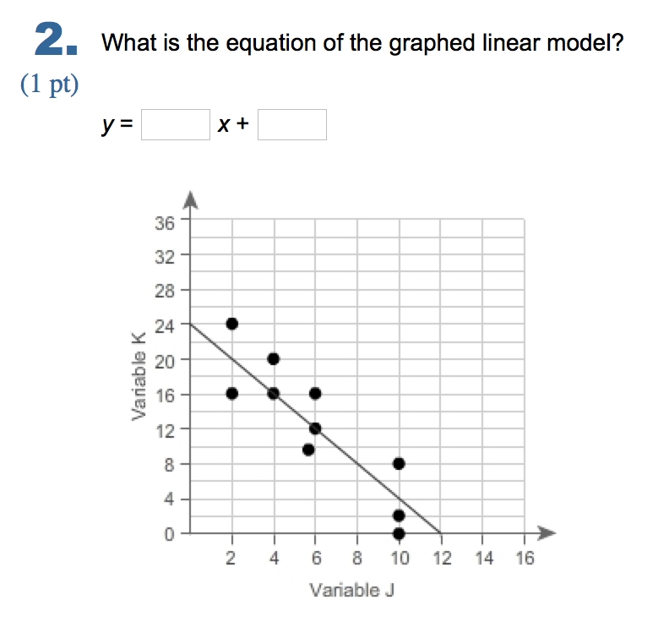
Task: Click the data point at J=2, K=24
Action: click(x=232, y=324)
